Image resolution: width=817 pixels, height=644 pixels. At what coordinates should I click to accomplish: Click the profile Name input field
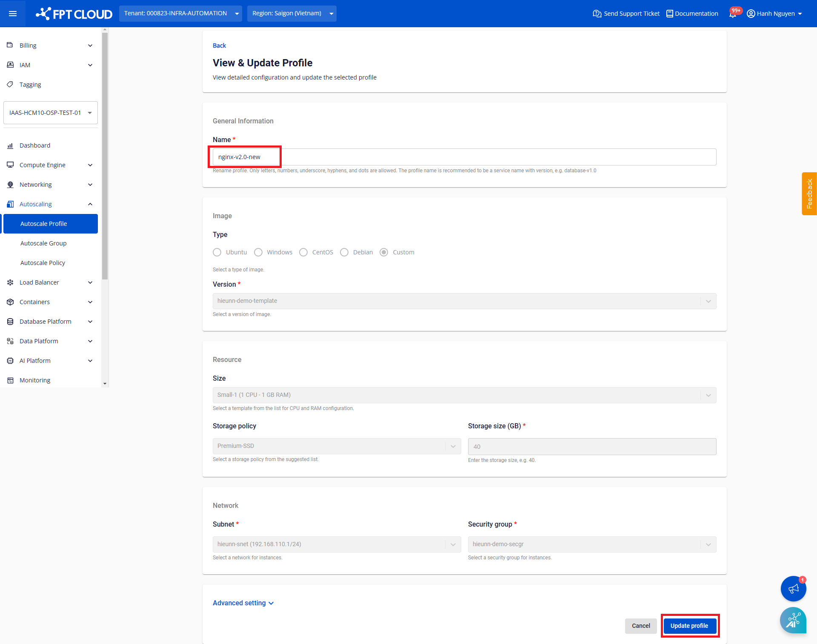coord(464,157)
